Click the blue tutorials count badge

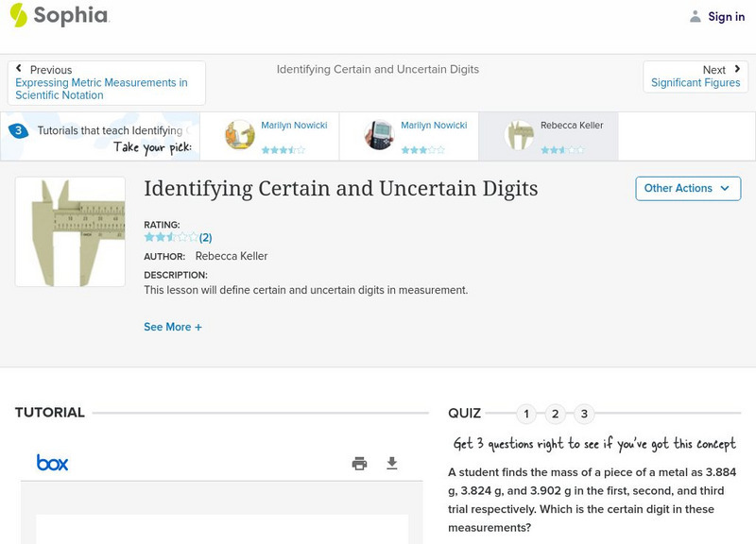point(17,131)
